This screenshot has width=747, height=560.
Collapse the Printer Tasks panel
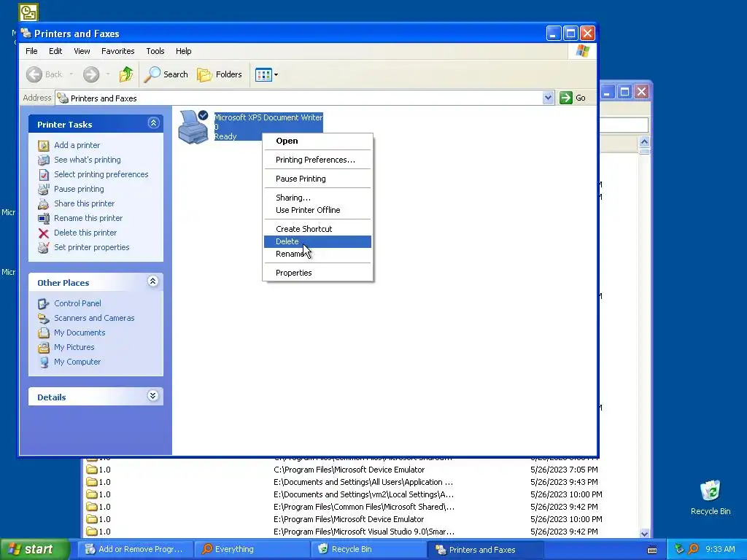[x=153, y=123]
